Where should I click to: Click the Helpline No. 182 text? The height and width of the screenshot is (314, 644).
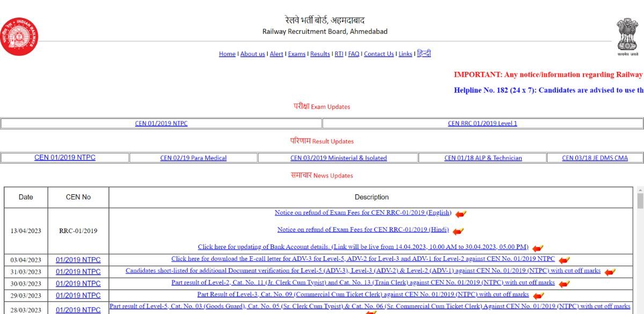548,90
